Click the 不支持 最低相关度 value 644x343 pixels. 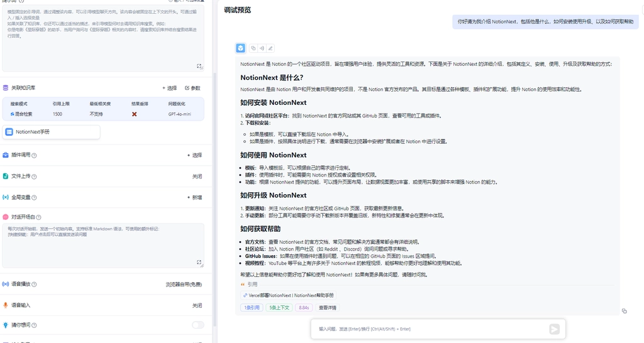pos(96,114)
